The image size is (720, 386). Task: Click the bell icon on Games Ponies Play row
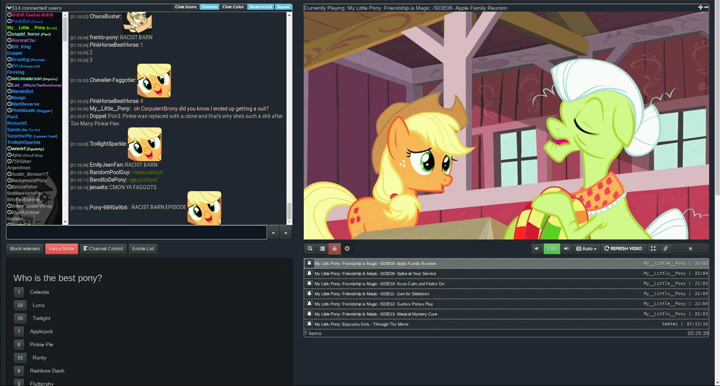309,303
